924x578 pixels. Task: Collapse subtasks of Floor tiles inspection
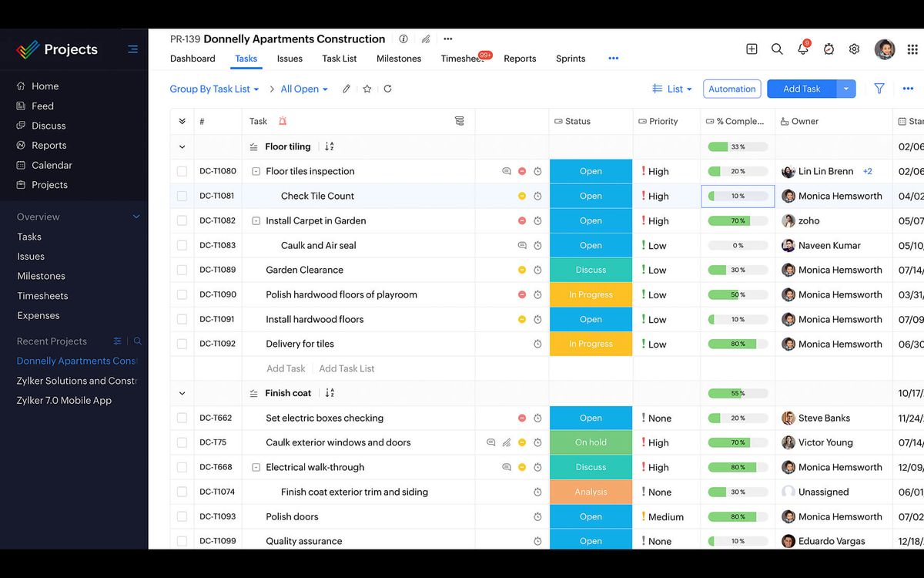256,171
